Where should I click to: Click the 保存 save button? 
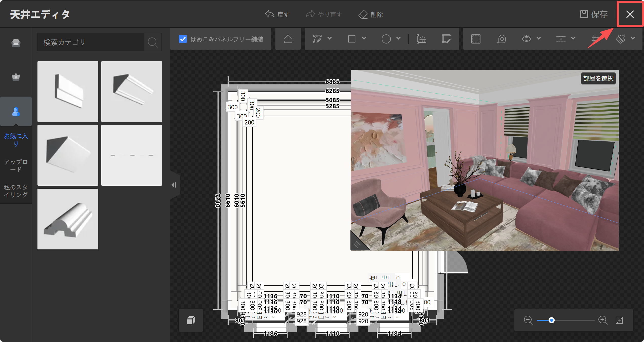coord(594,14)
